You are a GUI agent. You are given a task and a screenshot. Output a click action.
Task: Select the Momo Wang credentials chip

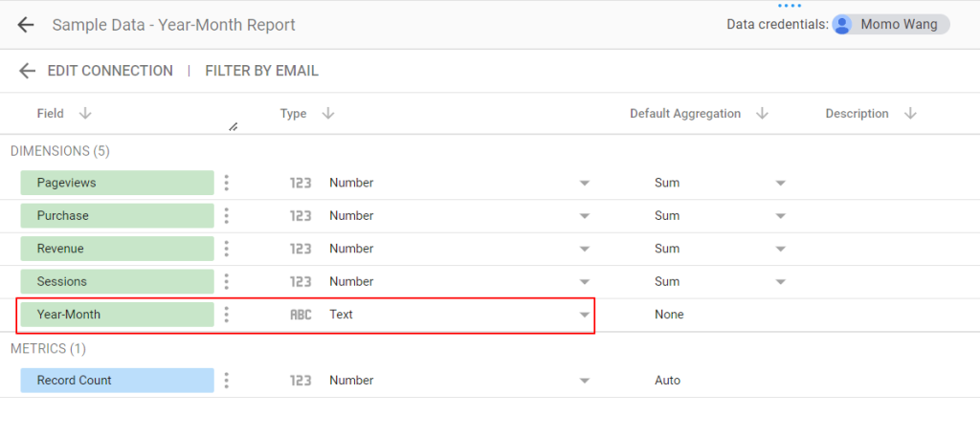[890, 25]
